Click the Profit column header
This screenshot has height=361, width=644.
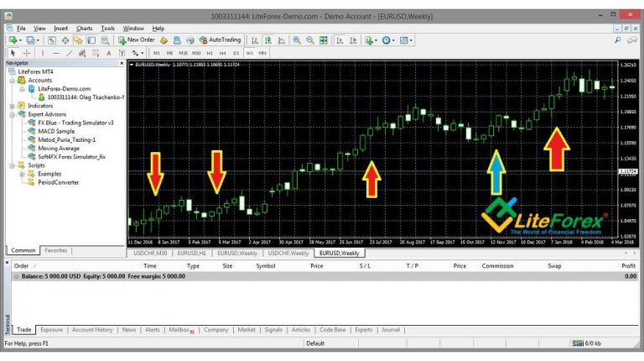click(626, 265)
